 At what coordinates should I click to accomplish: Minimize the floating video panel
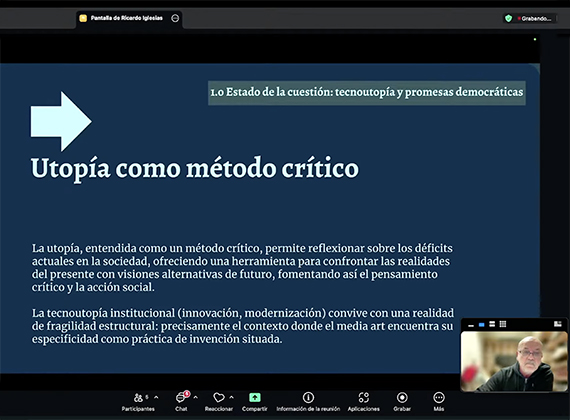(x=471, y=325)
